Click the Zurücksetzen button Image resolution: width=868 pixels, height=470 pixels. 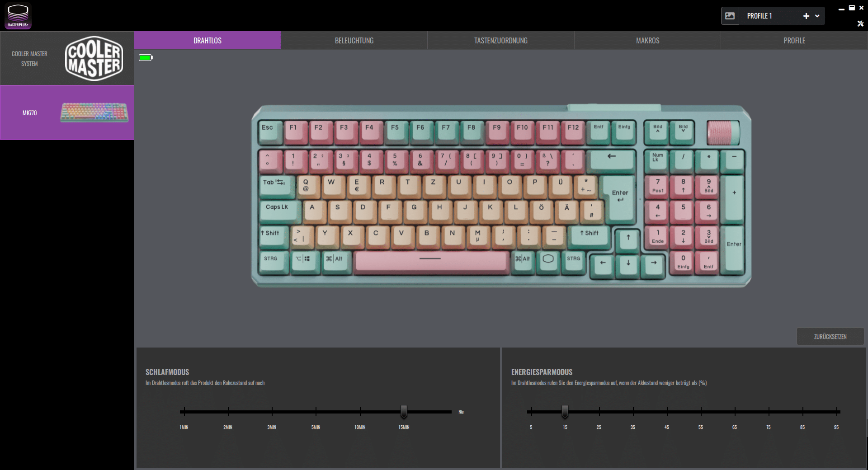tap(830, 337)
